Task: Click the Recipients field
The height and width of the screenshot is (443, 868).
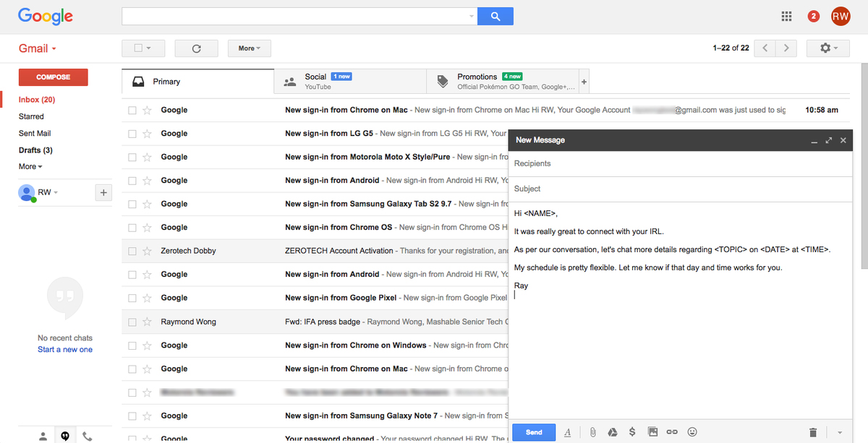Action: tap(680, 164)
